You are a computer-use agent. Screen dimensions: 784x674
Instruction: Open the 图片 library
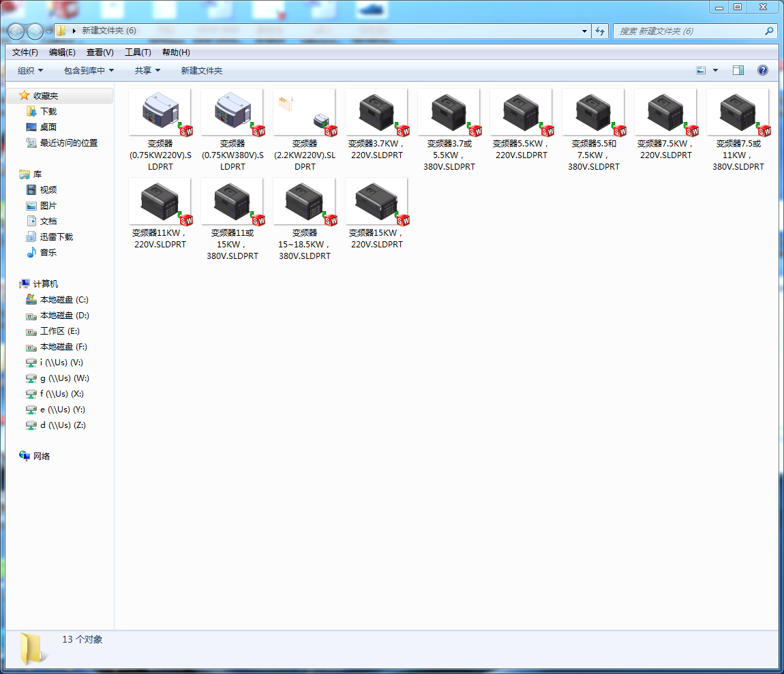48,206
